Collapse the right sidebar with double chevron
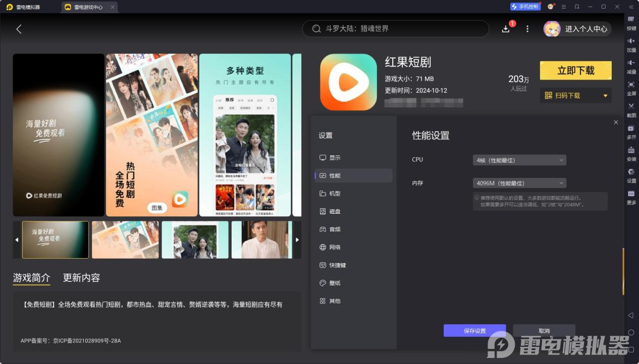Viewport: 639px width, 364px height. point(631,7)
